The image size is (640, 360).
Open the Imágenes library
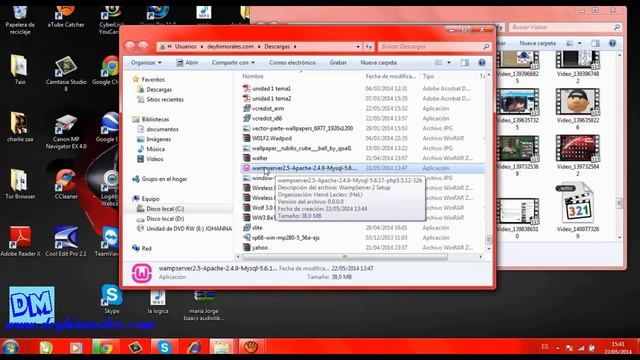point(159,139)
